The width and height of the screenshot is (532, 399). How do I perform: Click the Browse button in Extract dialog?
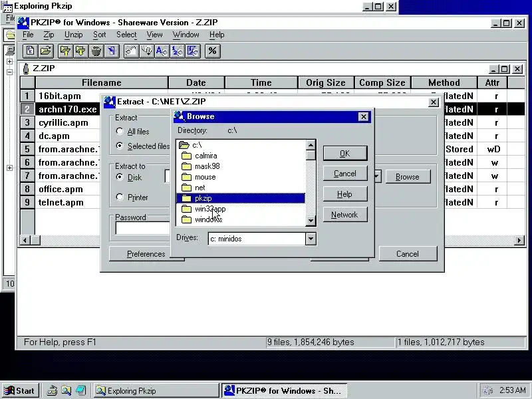[408, 177]
